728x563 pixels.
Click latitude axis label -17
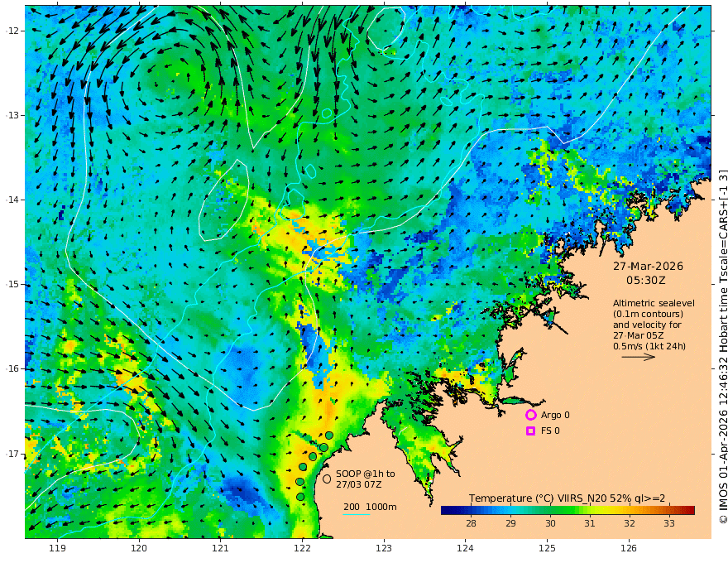(x=12, y=454)
